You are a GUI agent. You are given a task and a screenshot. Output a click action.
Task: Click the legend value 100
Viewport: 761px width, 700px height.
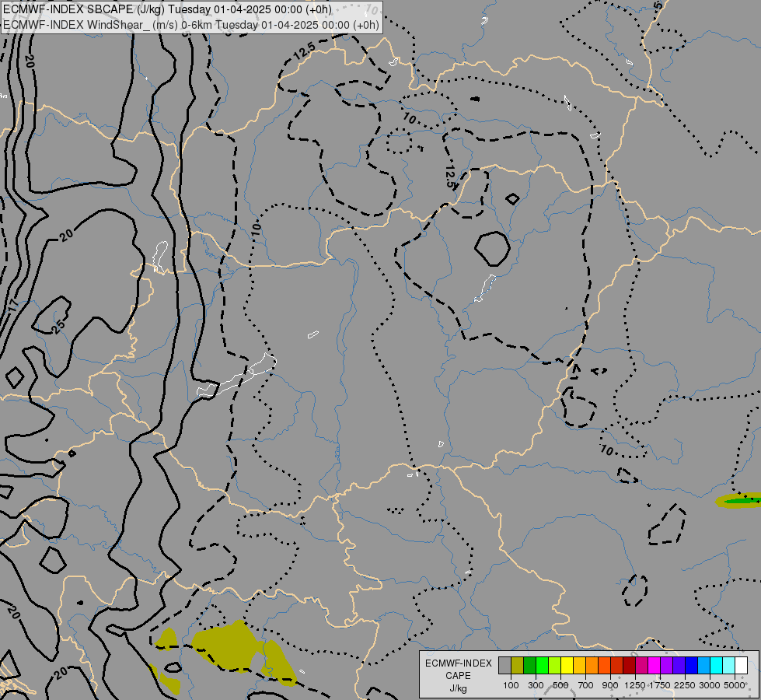point(511,685)
